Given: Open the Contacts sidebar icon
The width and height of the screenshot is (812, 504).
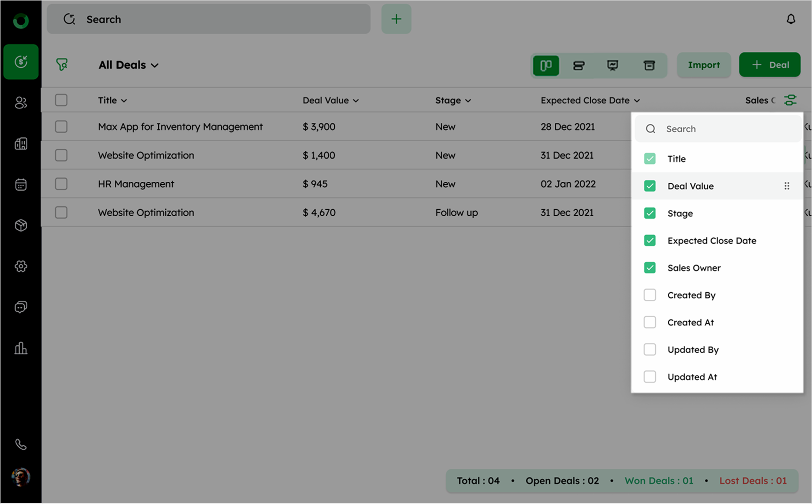Looking at the screenshot, I should [21, 103].
